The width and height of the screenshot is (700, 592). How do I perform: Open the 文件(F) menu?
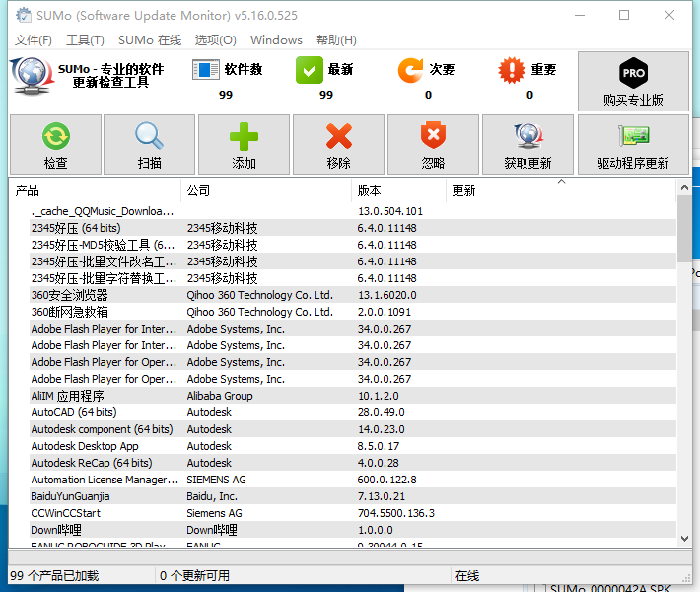(34, 40)
